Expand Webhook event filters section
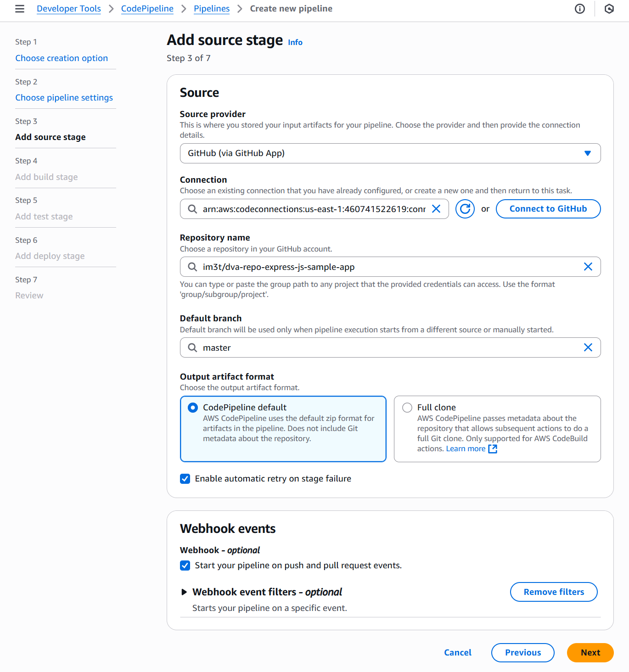Screen dimensions: 629x672 coord(184,592)
